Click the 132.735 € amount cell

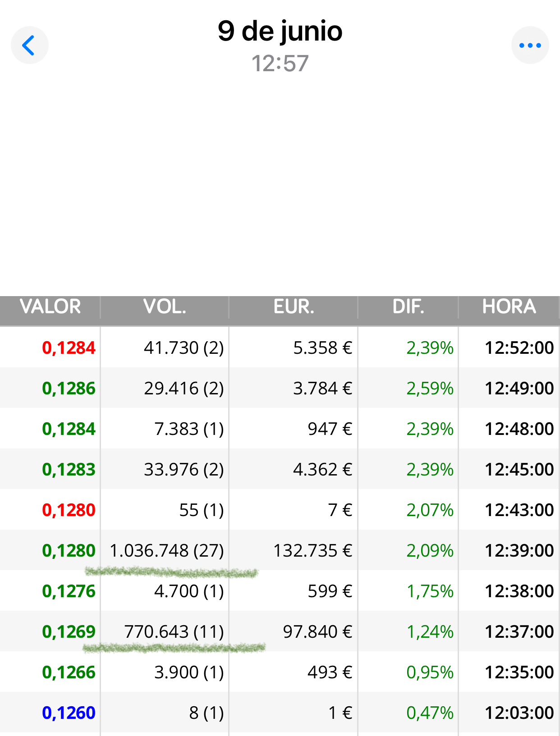[313, 551]
